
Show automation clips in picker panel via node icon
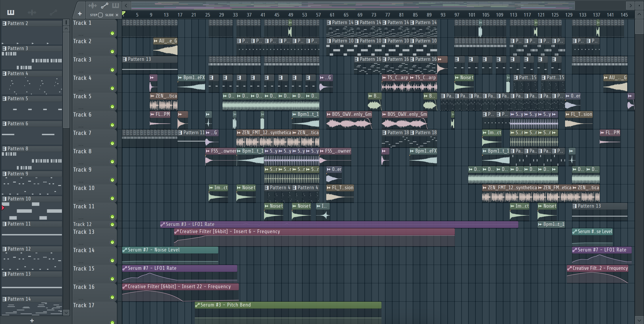click(x=53, y=12)
